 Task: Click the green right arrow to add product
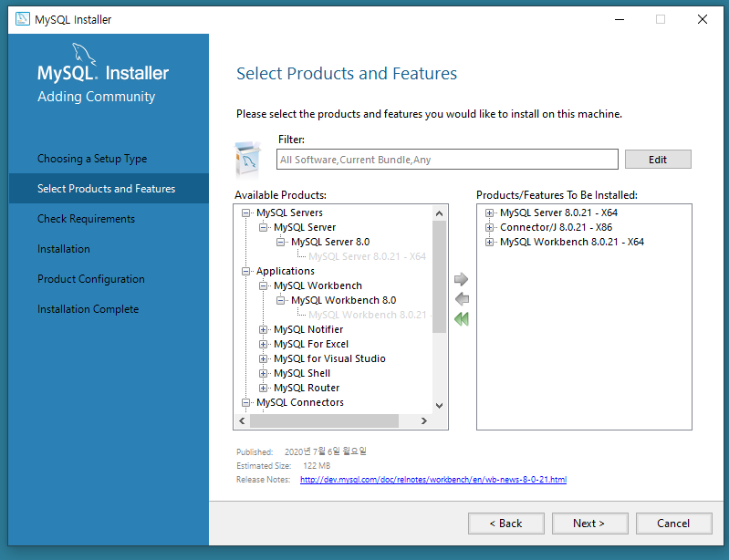[461, 279]
